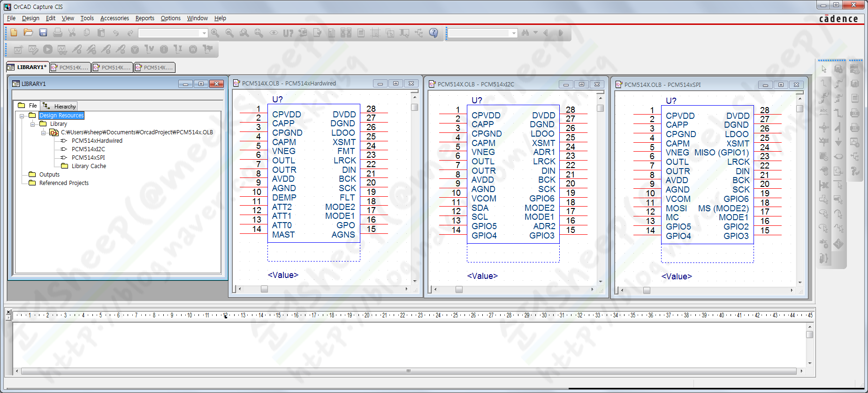This screenshot has width=868, height=393.
Task: Click the session log horizontal scrollbar
Action: pyautogui.click(x=409, y=371)
